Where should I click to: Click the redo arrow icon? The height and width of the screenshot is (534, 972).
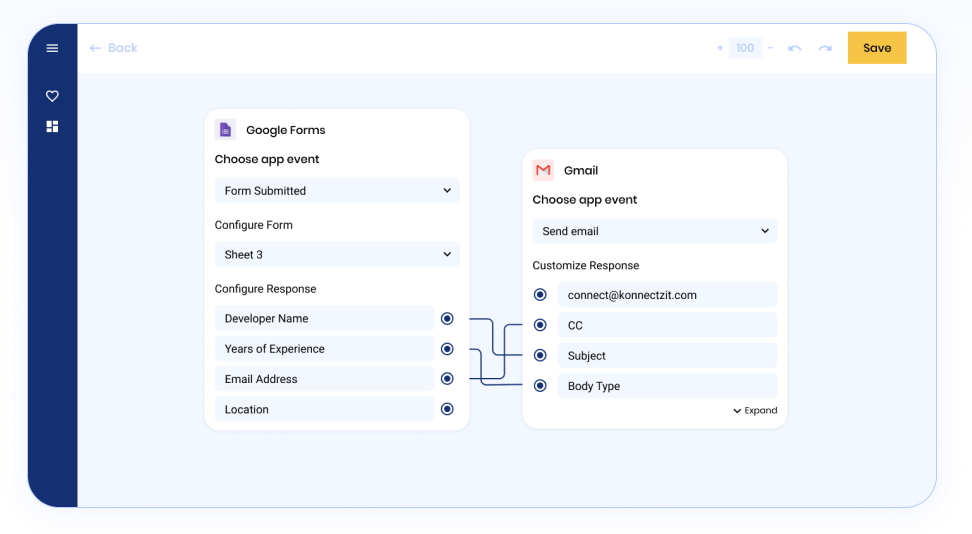(825, 48)
